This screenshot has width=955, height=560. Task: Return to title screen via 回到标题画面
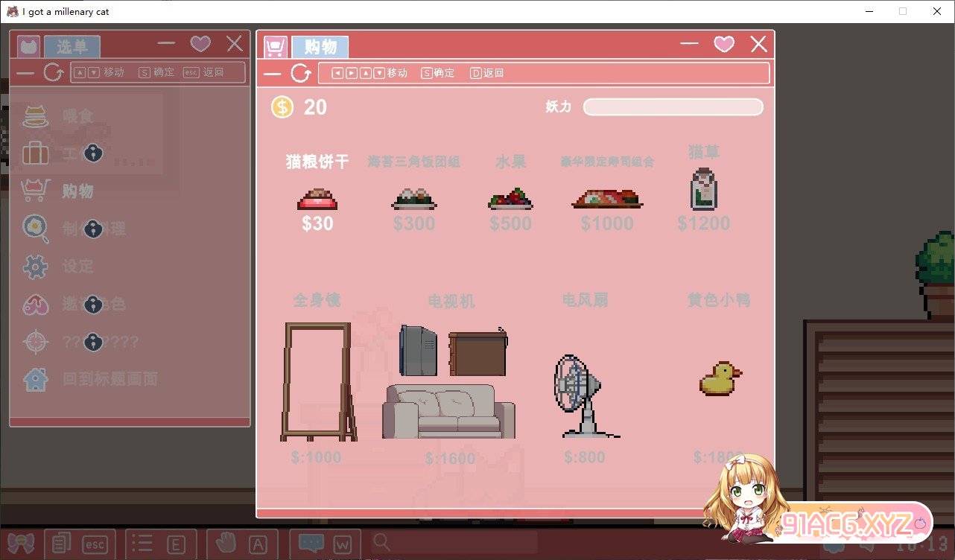(x=110, y=379)
